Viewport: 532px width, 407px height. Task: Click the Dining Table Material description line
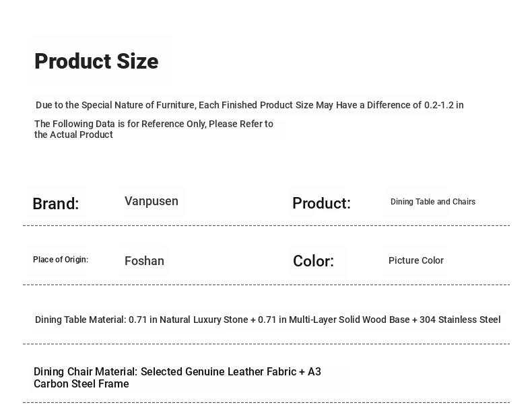click(x=267, y=320)
